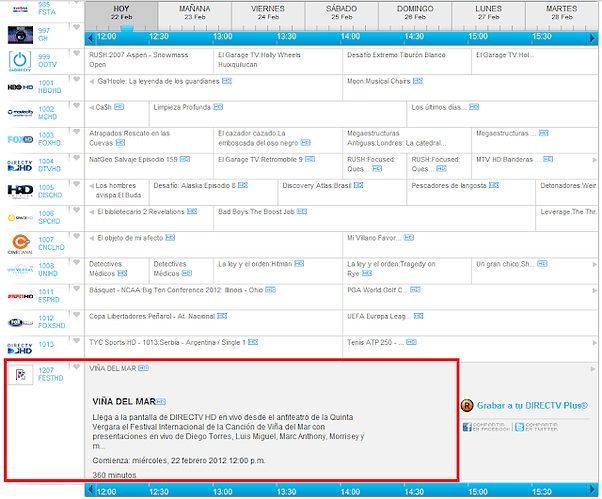The width and height of the screenshot is (602, 499).
Task: Click the Universal HD channel logo
Action: [21, 269]
